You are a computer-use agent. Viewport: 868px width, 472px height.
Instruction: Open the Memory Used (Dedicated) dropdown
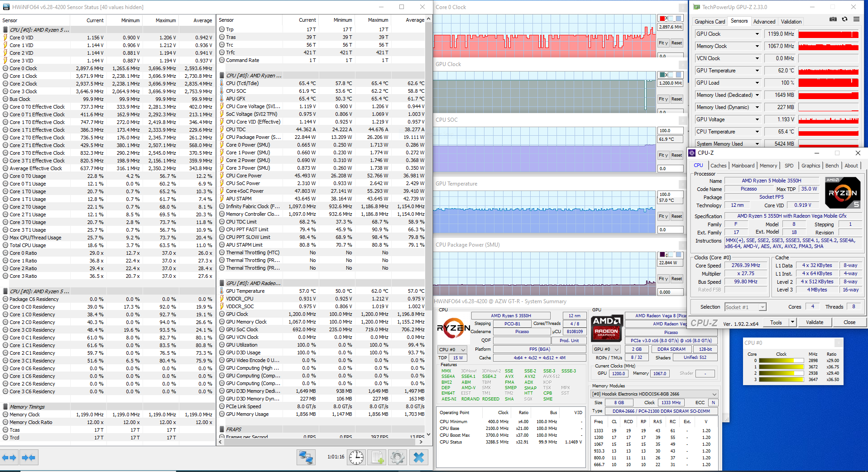coord(757,95)
